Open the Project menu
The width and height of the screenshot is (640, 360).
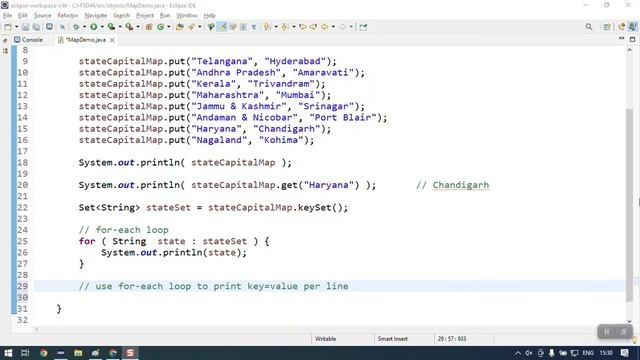[145, 16]
